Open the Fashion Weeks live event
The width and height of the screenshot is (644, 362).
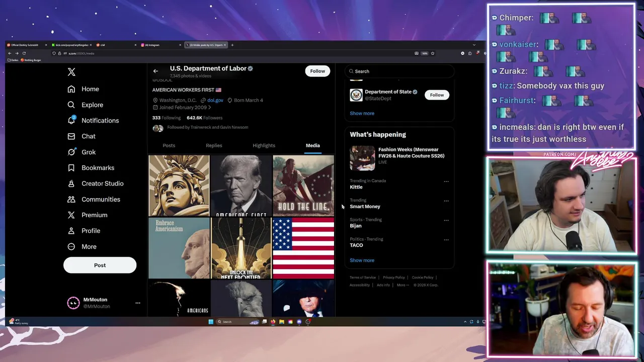399,158
